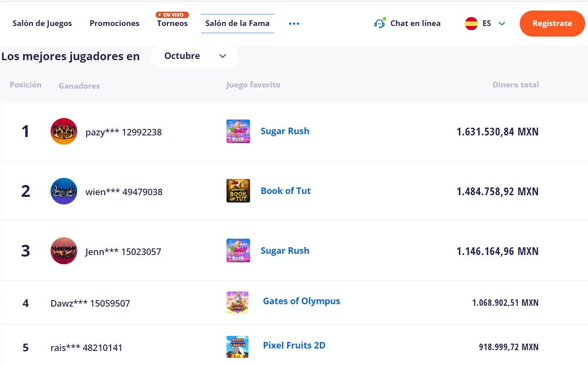588x366 pixels.
Task: Open the Gates of Olympus game thumbnail
Action: [237, 303]
